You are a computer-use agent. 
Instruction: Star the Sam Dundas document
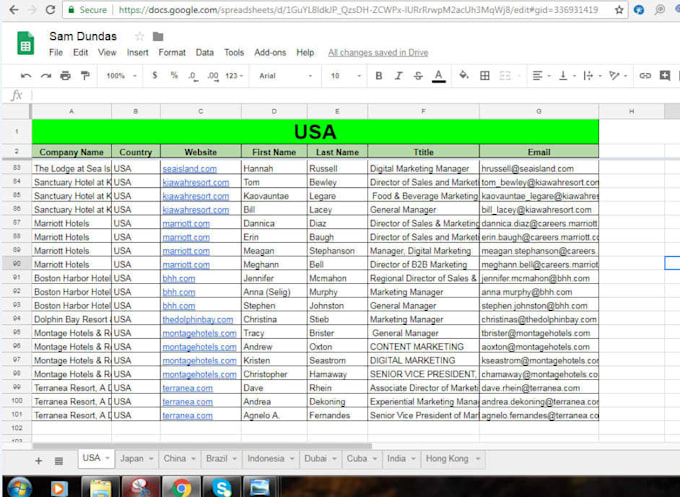pyautogui.click(x=139, y=36)
